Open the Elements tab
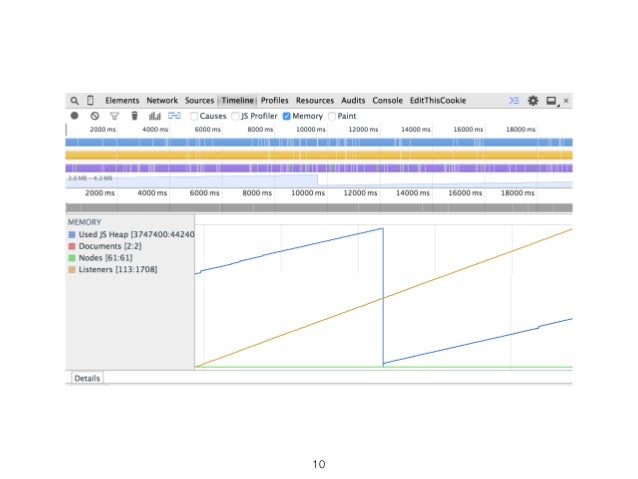This screenshot has width=638, height=479. [x=122, y=101]
